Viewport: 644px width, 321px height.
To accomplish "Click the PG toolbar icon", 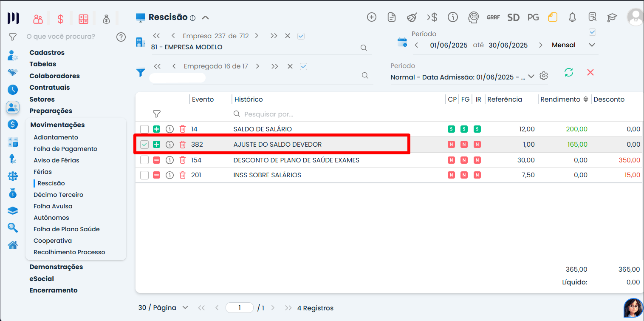I will 533,17.
